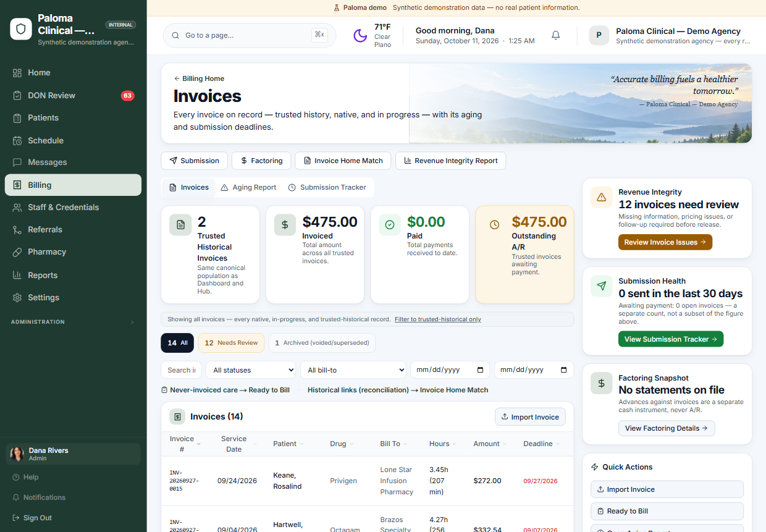766x532 pixels.
Task: Click the View Submission Tracker button
Action: coord(671,339)
